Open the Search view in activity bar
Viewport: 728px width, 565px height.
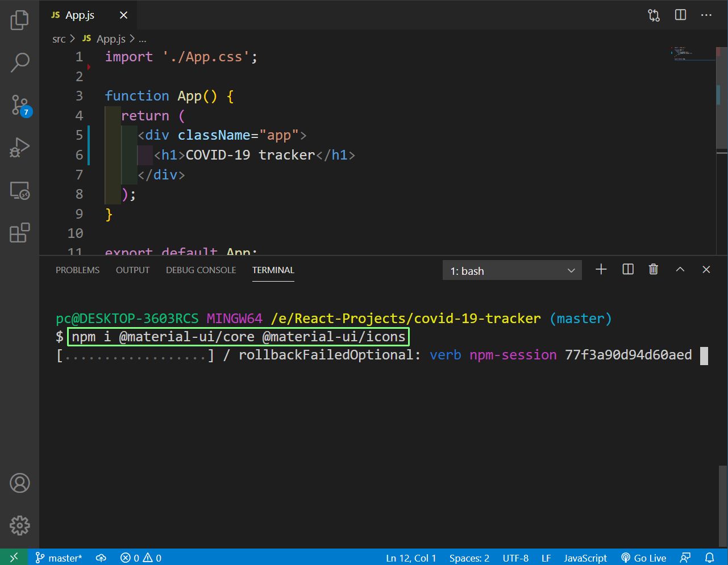(19, 62)
